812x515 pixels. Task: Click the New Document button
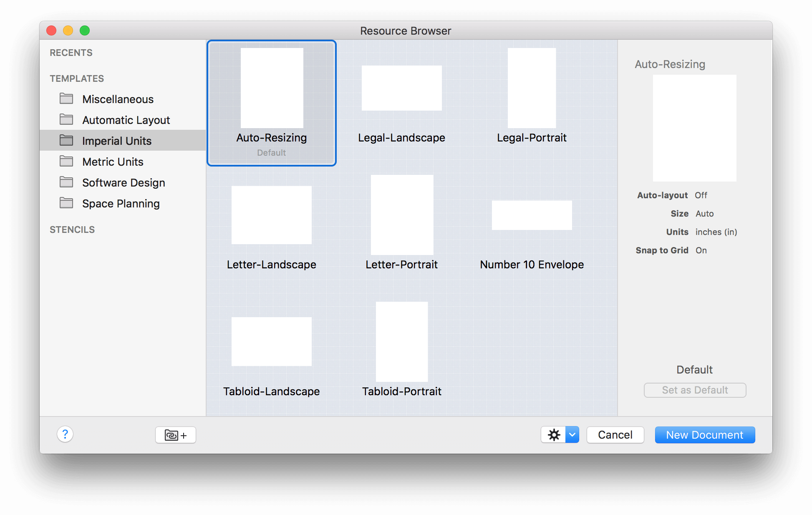click(x=705, y=434)
